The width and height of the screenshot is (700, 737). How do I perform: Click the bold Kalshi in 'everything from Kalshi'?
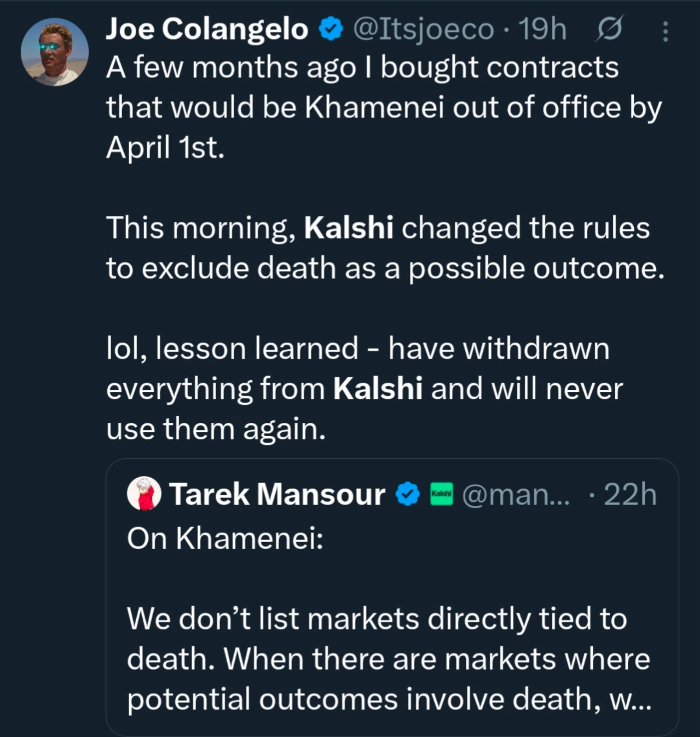378,388
